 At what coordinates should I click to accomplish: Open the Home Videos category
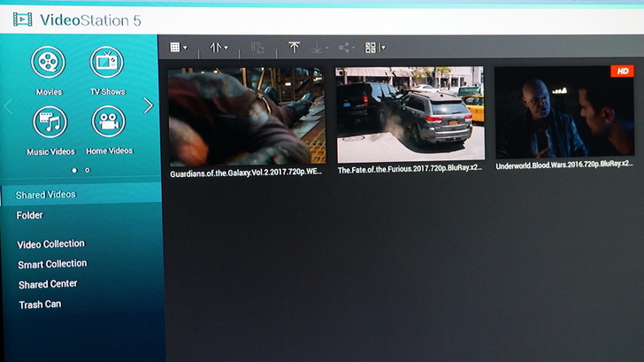click(109, 130)
